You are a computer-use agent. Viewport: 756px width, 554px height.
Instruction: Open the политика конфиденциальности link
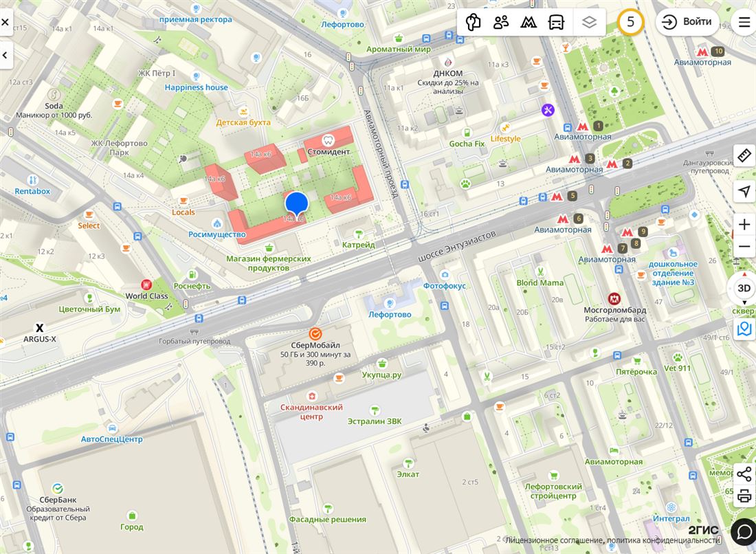[663, 540]
